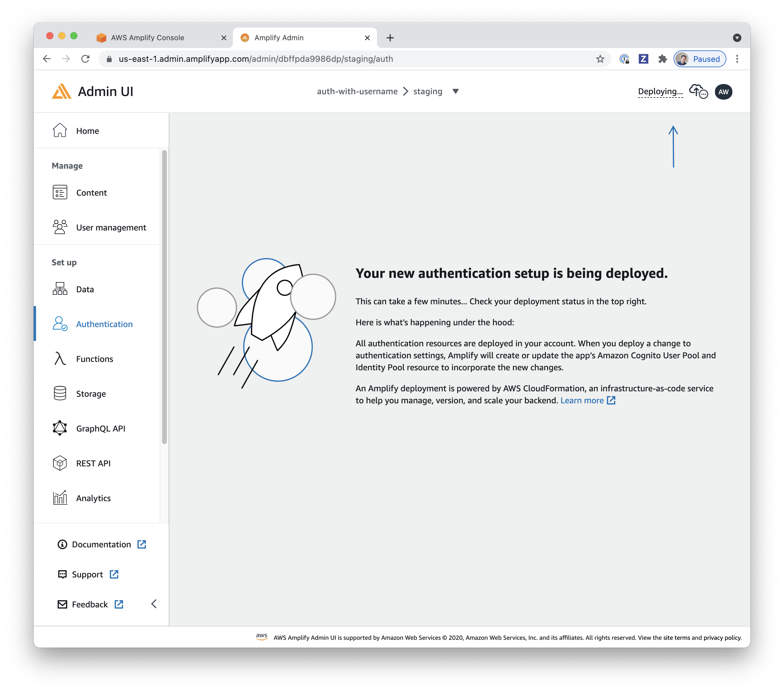Click the Authentication user icon

(x=60, y=323)
